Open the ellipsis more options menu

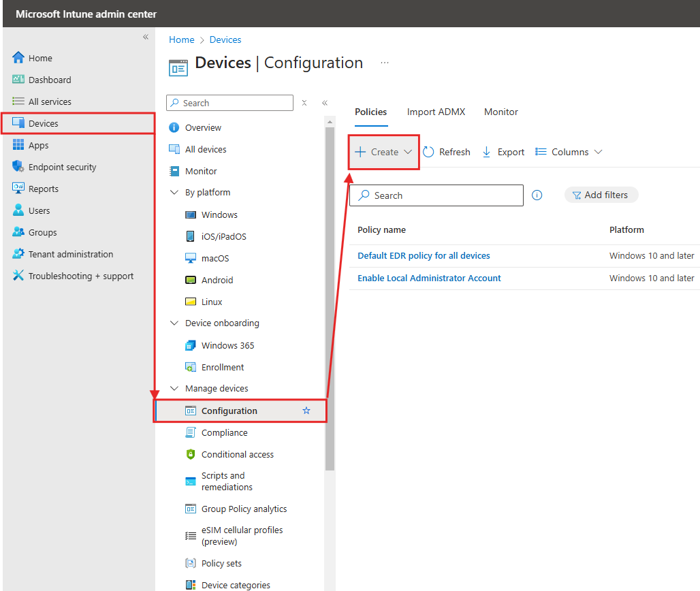click(385, 63)
